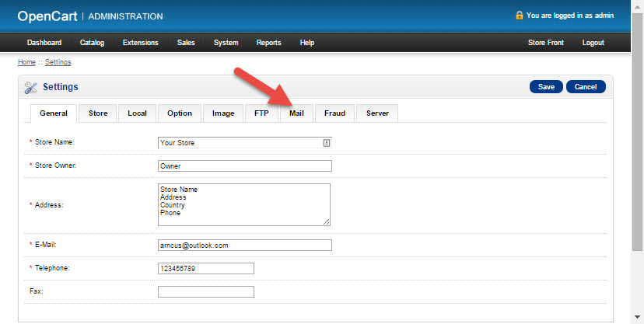The width and height of the screenshot is (644, 324).
Task: Click the 'You are logged in as admin' text
Action: [x=570, y=16]
